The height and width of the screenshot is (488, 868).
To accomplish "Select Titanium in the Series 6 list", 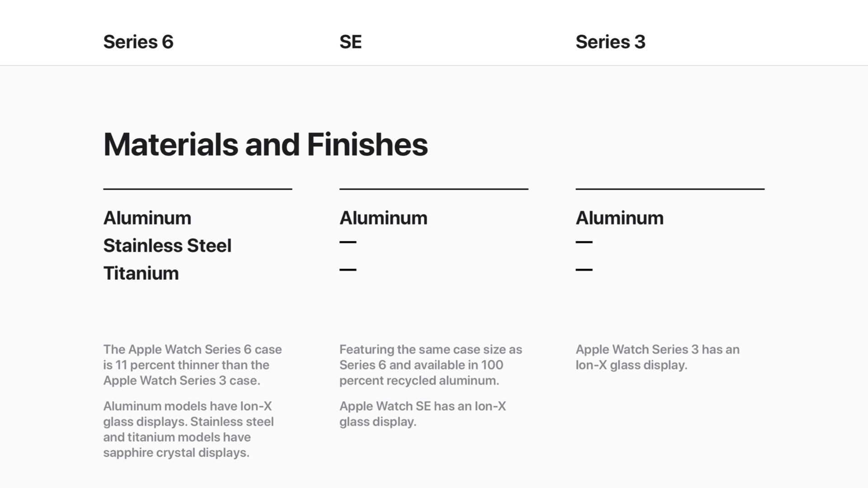I will coord(141,273).
